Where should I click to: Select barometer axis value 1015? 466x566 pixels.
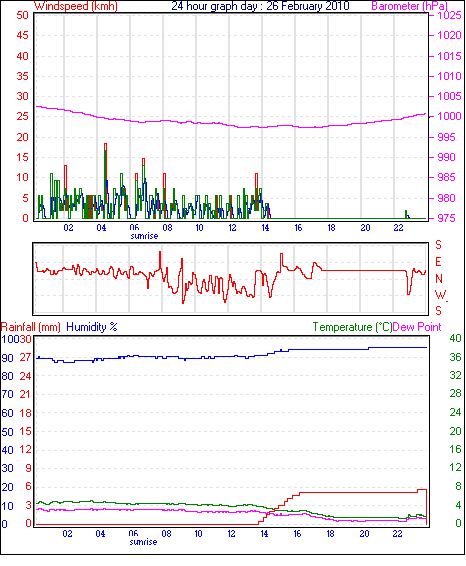449,56
